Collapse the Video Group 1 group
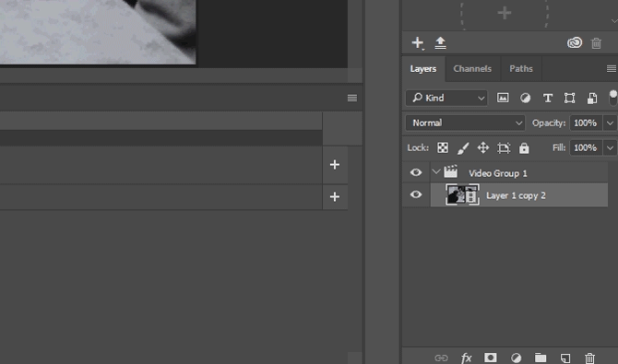 [436, 171]
